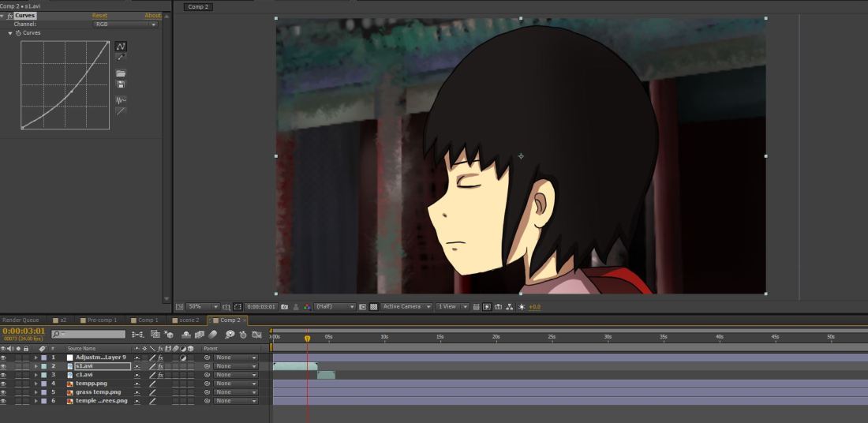Click the current time indicator marker
The width and height of the screenshot is (868, 423).
[x=307, y=339]
